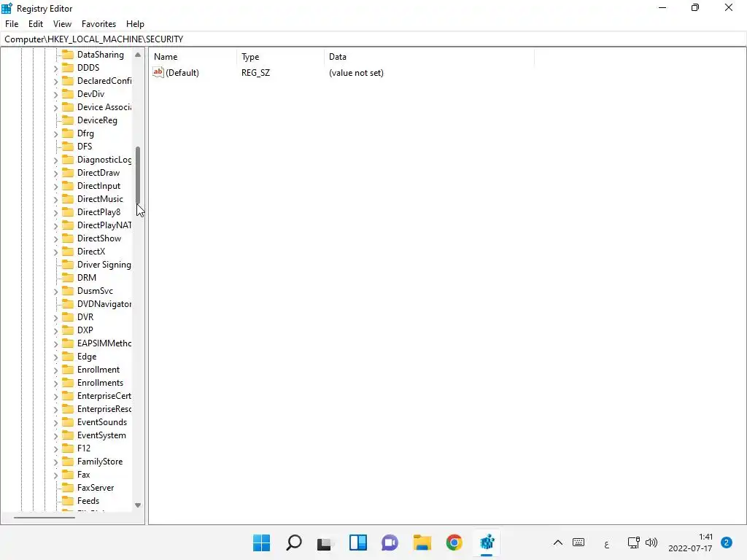Select the Enrollments key
Viewport: 747px width, 560px height.
click(100, 383)
